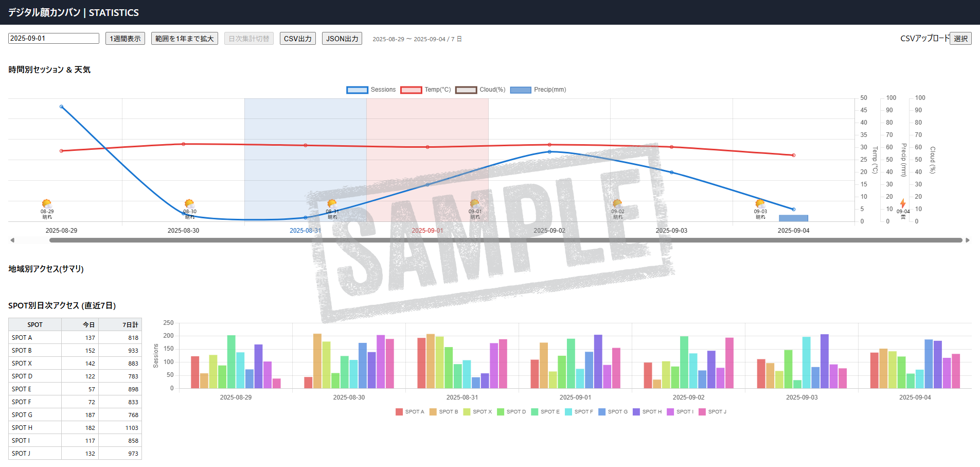Click the JSON出力 export button

342,39
